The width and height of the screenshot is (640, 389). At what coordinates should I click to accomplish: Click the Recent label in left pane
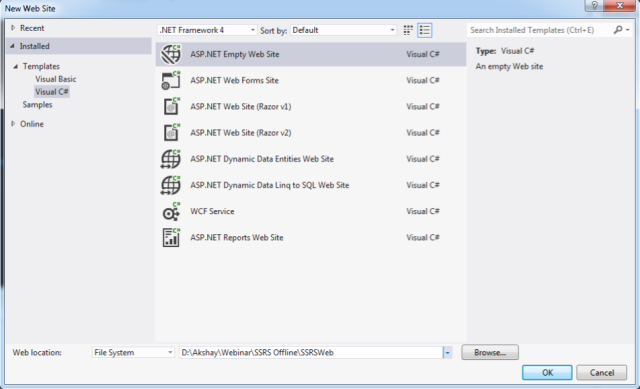[32, 28]
